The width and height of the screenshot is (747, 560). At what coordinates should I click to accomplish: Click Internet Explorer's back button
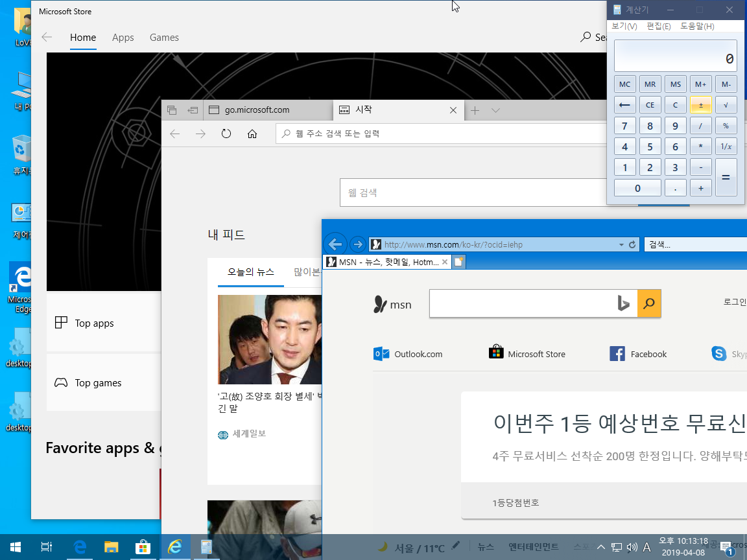click(x=335, y=244)
